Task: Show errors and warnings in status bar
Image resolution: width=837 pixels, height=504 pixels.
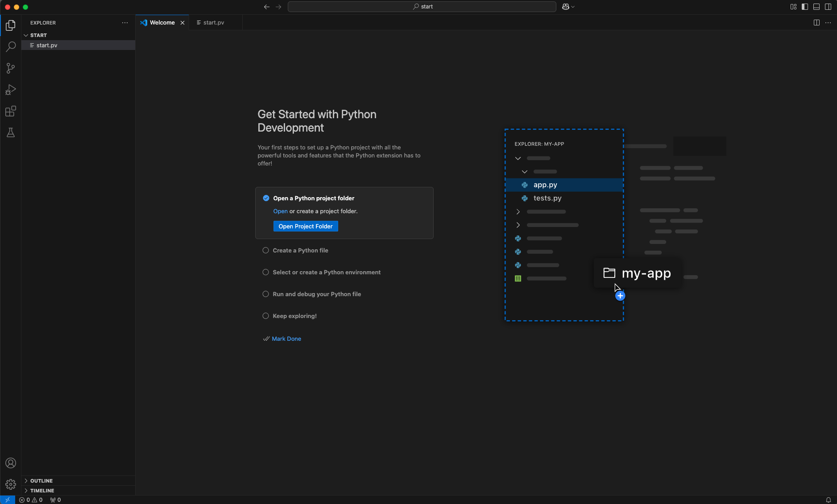Action: [x=31, y=500]
